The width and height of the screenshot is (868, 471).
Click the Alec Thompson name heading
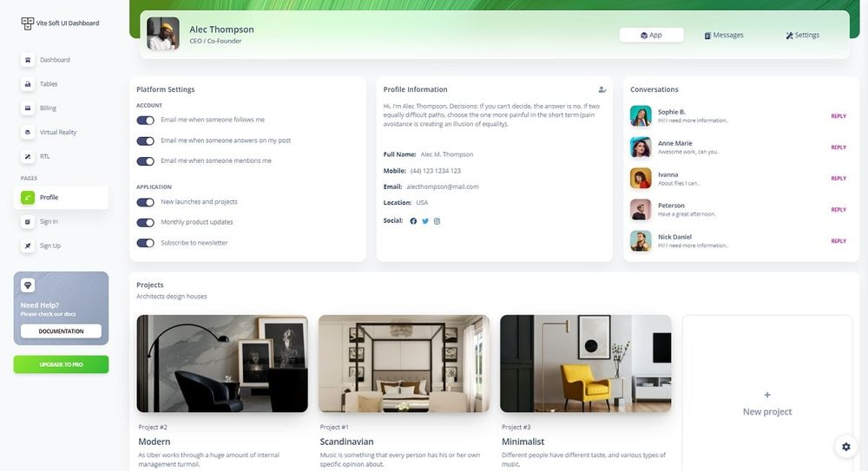pos(221,29)
